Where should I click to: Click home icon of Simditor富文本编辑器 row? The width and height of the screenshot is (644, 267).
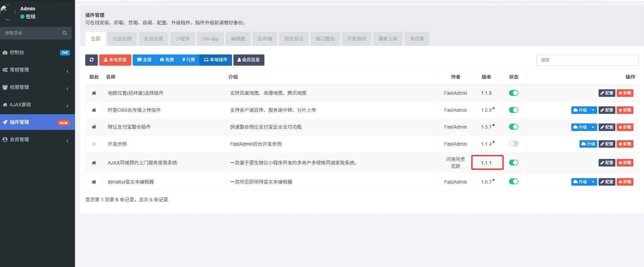[x=94, y=182]
